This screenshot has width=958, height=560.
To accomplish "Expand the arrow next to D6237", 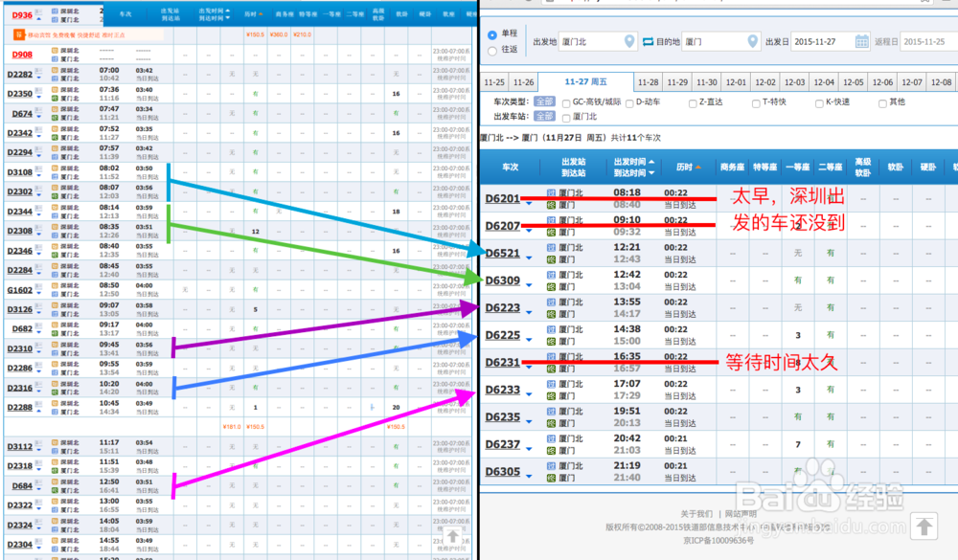I will tap(529, 449).
